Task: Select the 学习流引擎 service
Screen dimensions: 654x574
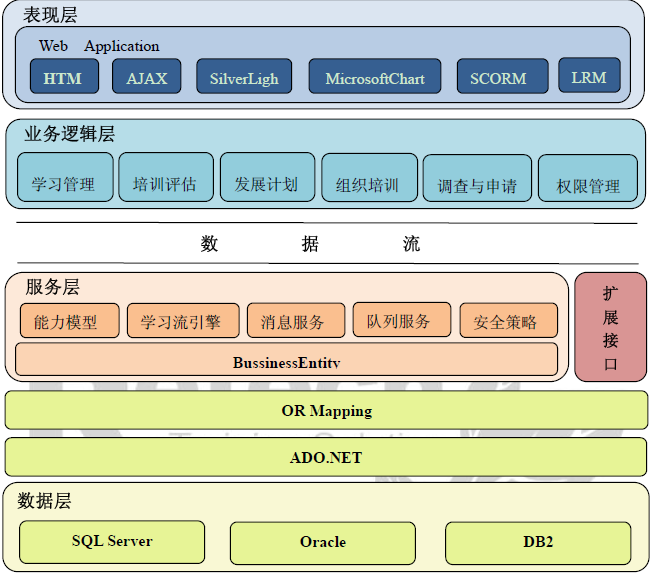Action: pyautogui.click(x=183, y=321)
